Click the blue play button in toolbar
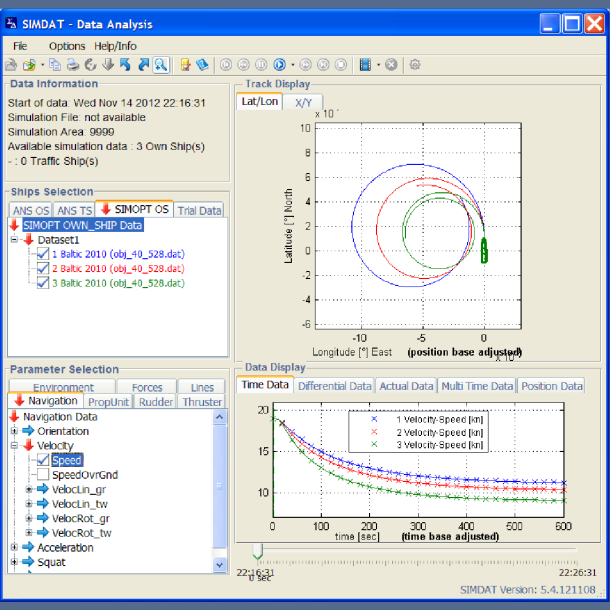 (x=280, y=65)
